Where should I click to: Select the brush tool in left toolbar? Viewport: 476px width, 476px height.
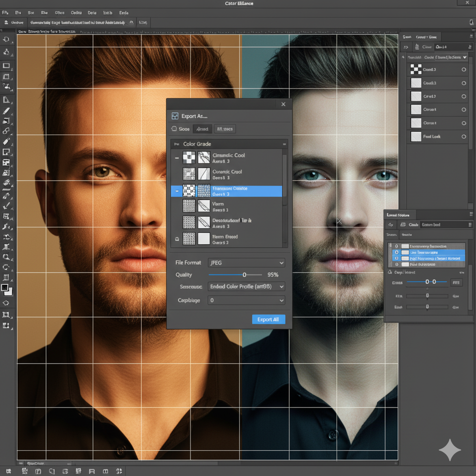point(7,111)
